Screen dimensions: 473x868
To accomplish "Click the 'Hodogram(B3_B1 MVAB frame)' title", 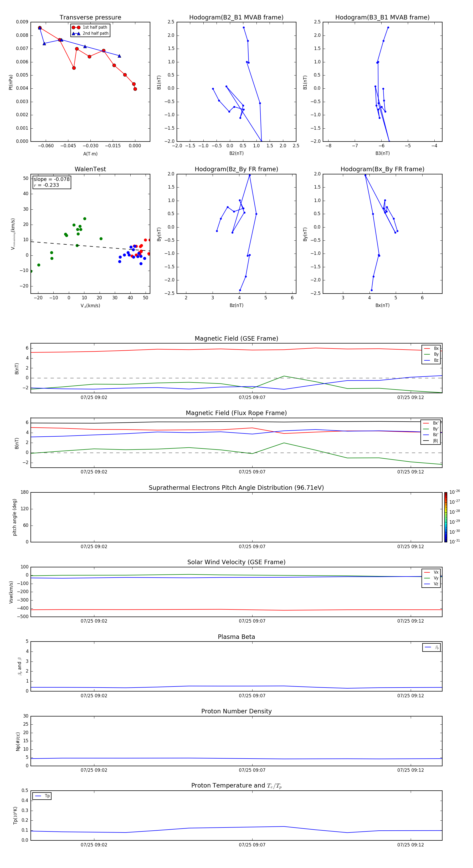I will point(382,18).
